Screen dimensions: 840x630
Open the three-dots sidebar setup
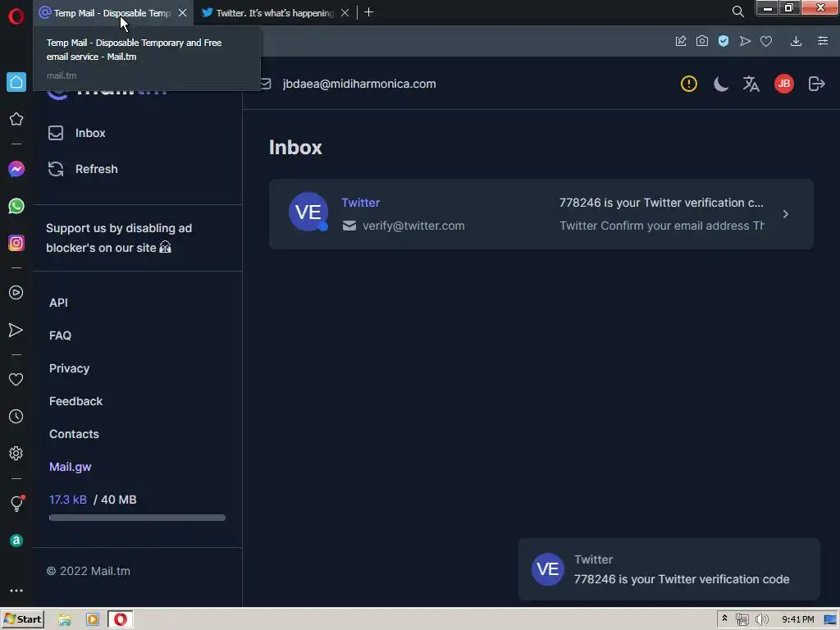(16, 591)
